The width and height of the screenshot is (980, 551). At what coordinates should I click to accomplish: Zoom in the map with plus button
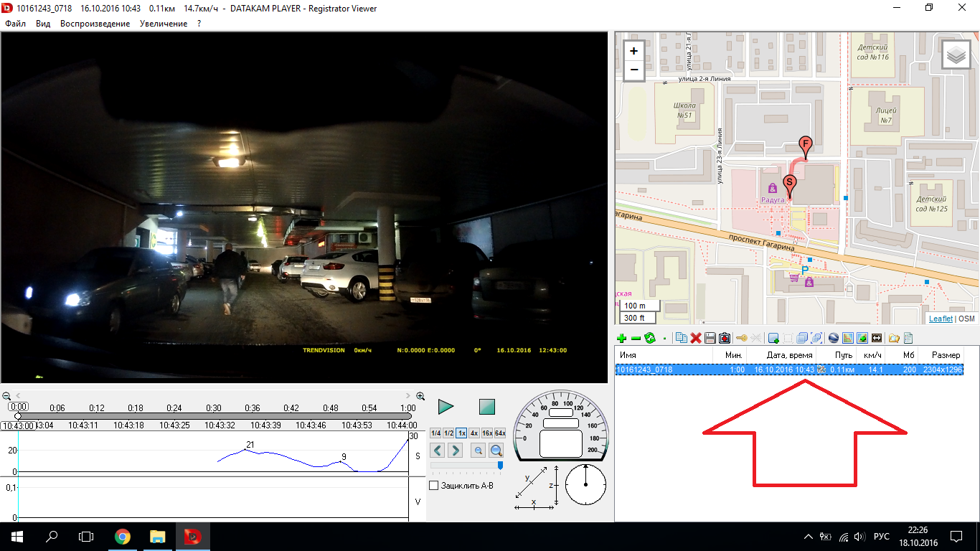click(x=633, y=51)
